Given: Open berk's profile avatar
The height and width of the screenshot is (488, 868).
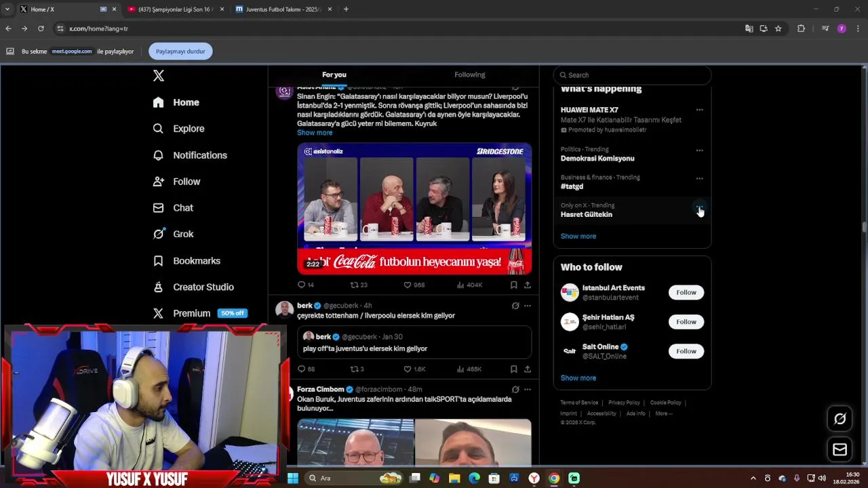Looking at the screenshot, I should tap(285, 310).
